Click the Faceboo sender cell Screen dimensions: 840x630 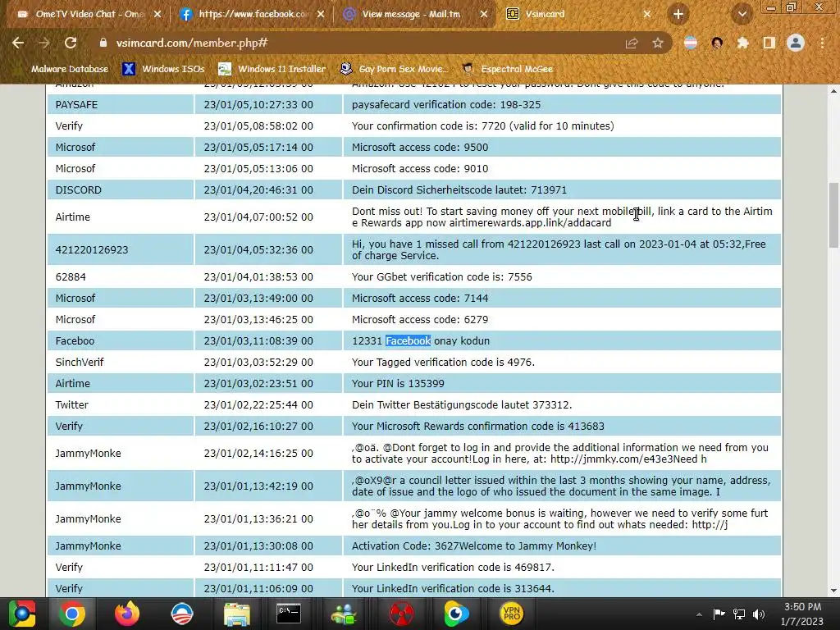121,340
